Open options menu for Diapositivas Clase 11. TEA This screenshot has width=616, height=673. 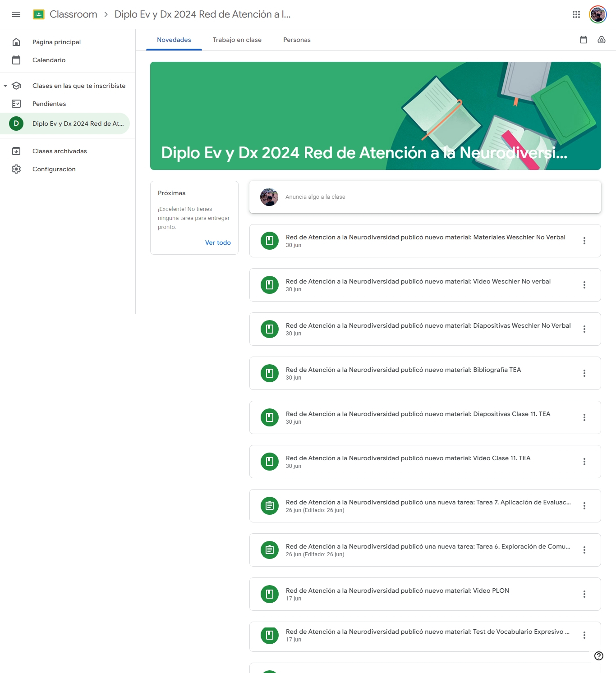coord(584,417)
